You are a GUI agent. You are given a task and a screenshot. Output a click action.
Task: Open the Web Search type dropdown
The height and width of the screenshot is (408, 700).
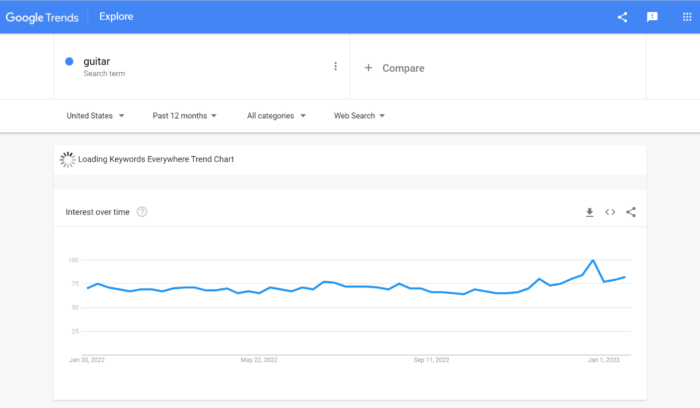tap(359, 116)
